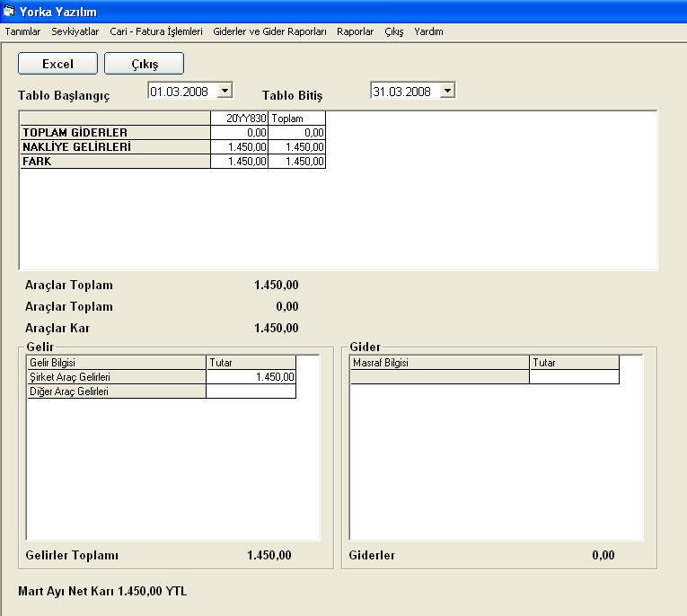This screenshot has height=616, width=687.
Task: Open the Tanımlar menu
Action: [22, 31]
